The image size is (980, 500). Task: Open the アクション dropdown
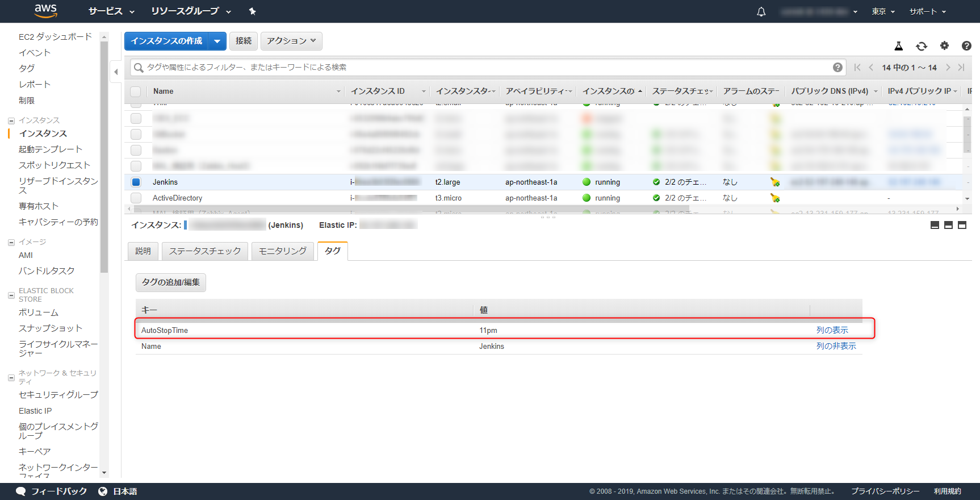tap(291, 41)
